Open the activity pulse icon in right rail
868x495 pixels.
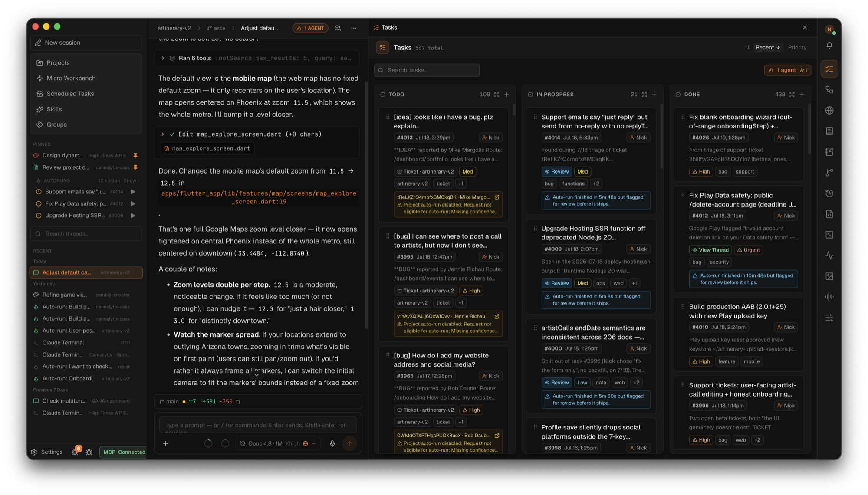click(829, 256)
